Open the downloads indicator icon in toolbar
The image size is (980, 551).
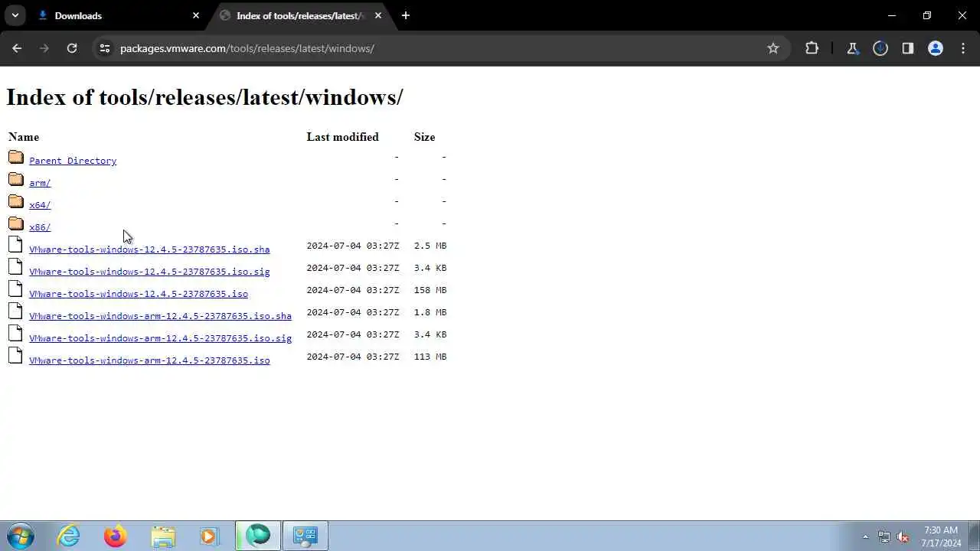[880, 48]
